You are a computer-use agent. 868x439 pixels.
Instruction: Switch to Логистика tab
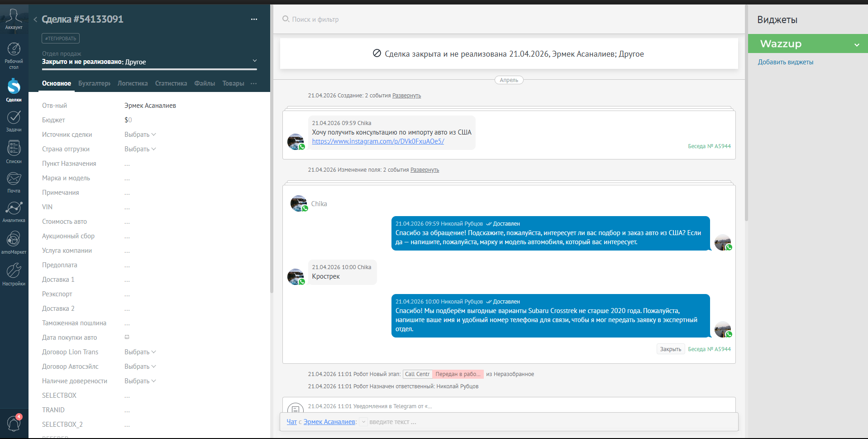point(133,83)
